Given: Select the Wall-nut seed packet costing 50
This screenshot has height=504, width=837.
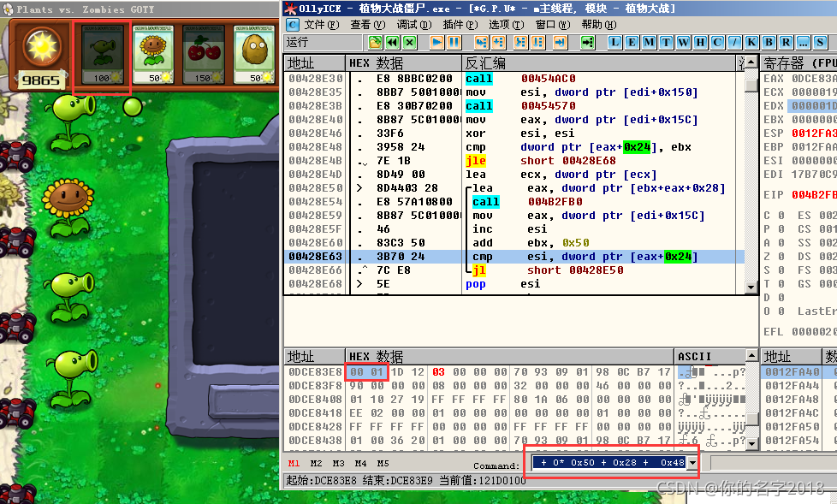Looking at the screenshot, I should click(x=254, y=55).
